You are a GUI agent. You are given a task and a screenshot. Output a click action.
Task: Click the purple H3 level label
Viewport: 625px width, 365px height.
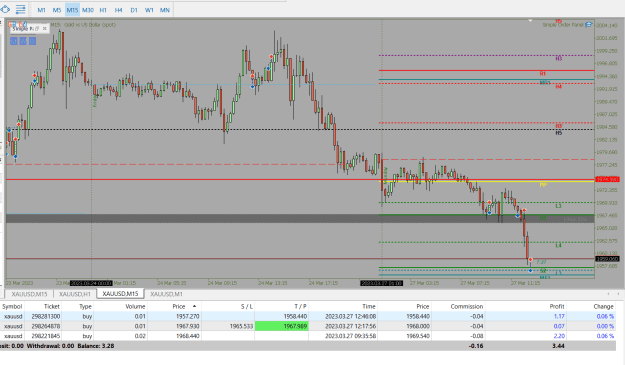tap(558, 59)
